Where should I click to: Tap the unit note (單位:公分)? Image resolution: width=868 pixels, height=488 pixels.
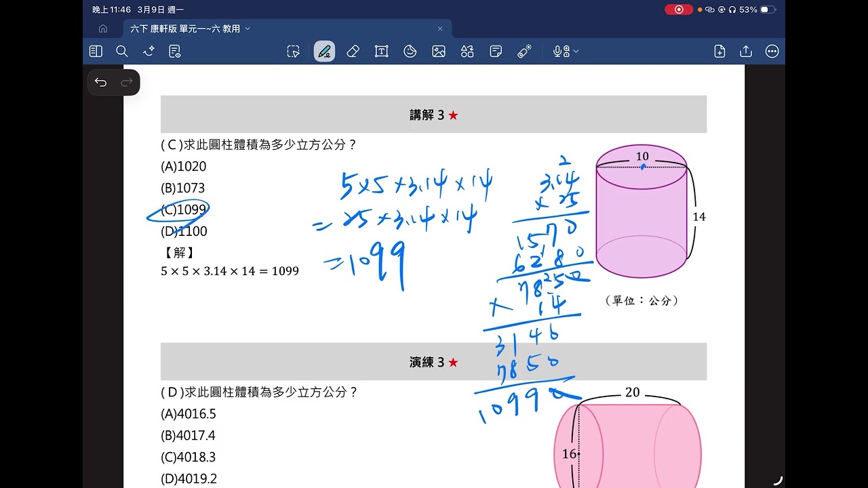coord(642,300)
